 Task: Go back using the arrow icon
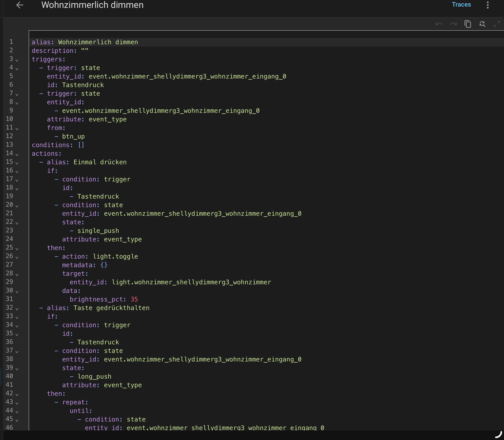pos(20,5)
